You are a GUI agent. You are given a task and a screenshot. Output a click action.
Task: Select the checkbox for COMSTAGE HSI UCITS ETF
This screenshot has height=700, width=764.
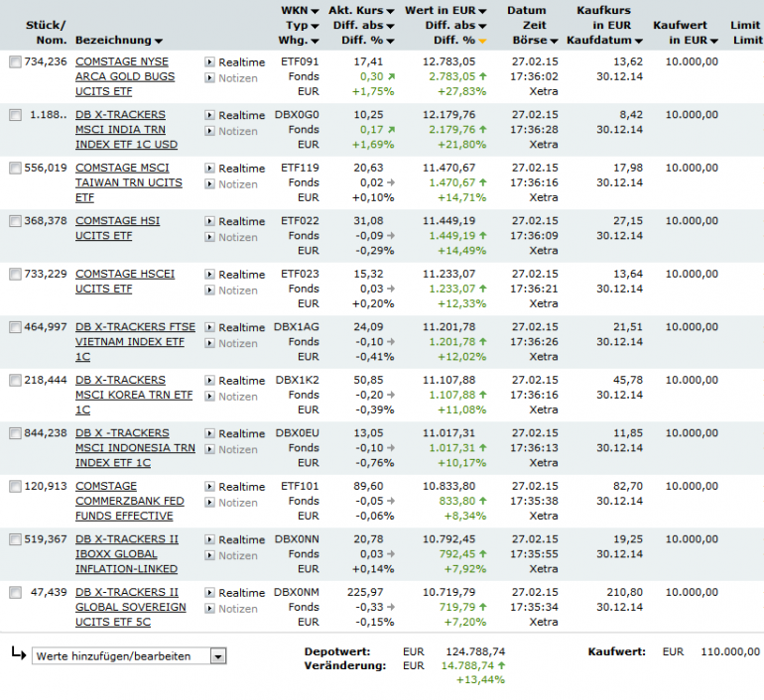tap(16, 221)
